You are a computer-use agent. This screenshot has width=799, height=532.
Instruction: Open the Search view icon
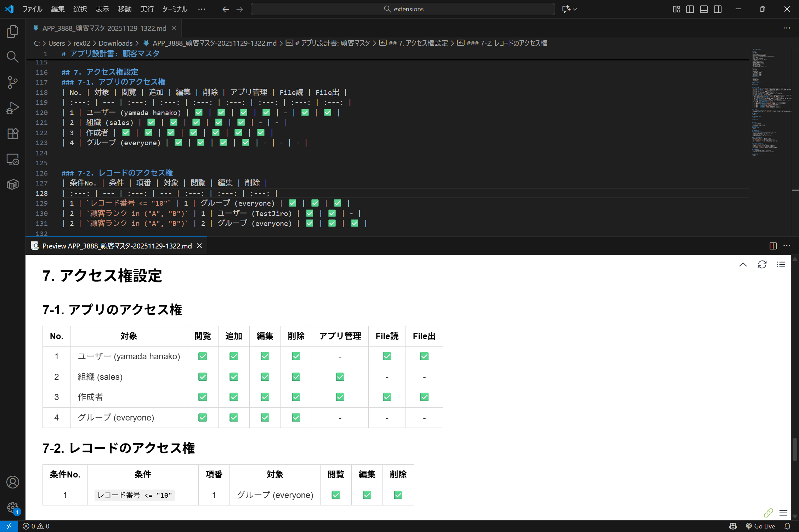pos(13,57)
